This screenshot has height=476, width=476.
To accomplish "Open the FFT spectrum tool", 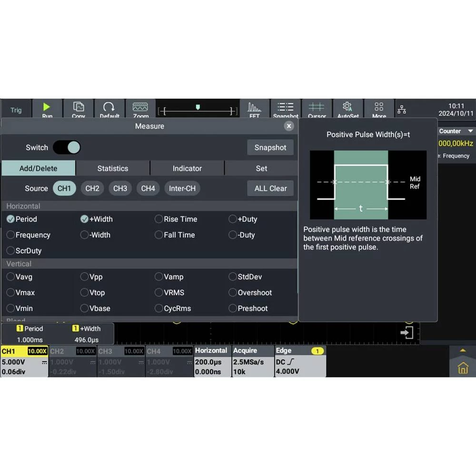I will pos(255,109).
